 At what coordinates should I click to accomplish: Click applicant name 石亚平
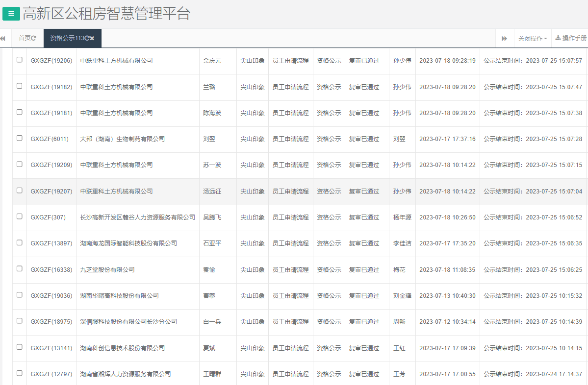[212, 243]
